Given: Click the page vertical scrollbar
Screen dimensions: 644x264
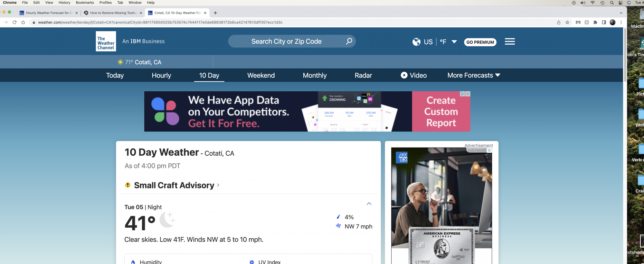Looking at the screenshot, I should [x=625, y=55].
